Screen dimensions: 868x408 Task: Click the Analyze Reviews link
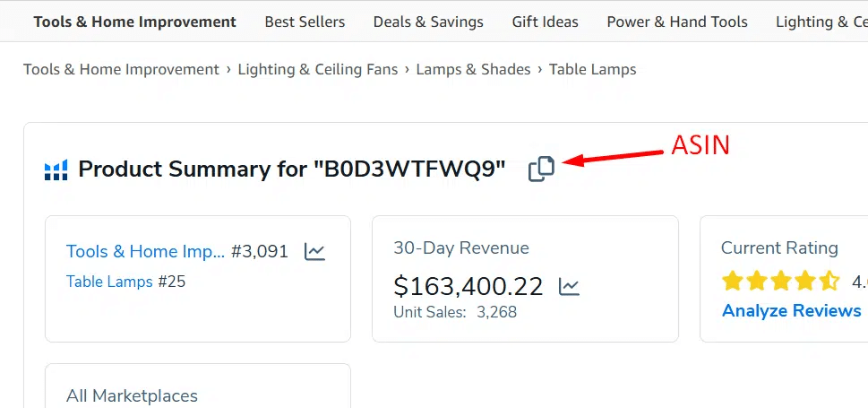791,311
